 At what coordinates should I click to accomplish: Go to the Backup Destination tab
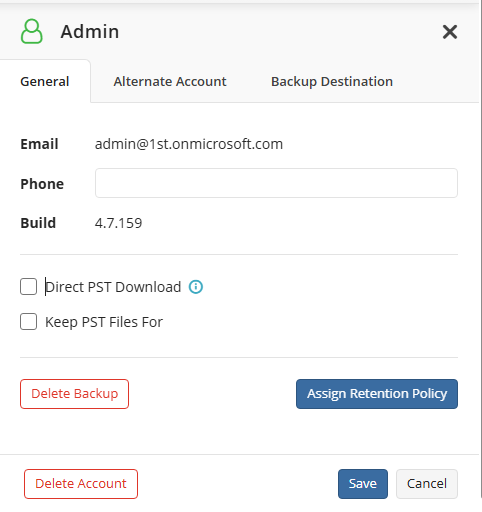coord(332,81)
